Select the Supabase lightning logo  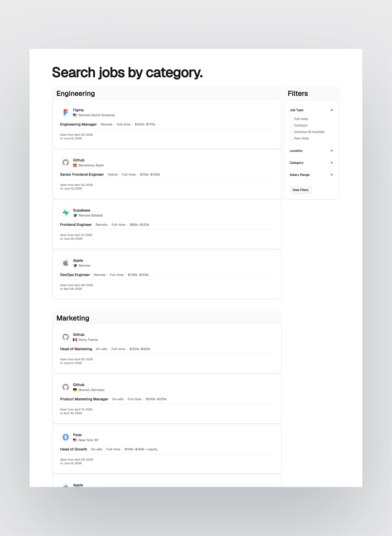point(65,212)
